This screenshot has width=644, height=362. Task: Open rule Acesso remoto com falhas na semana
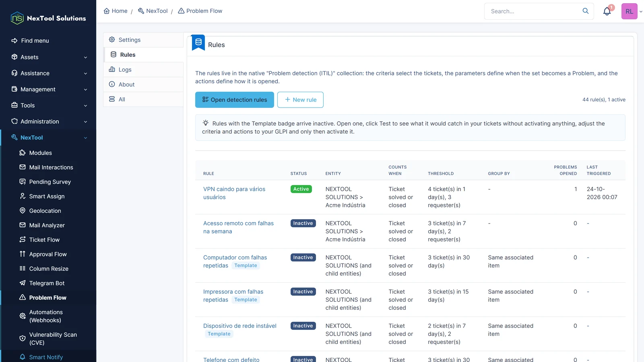(x=238, y=227)
